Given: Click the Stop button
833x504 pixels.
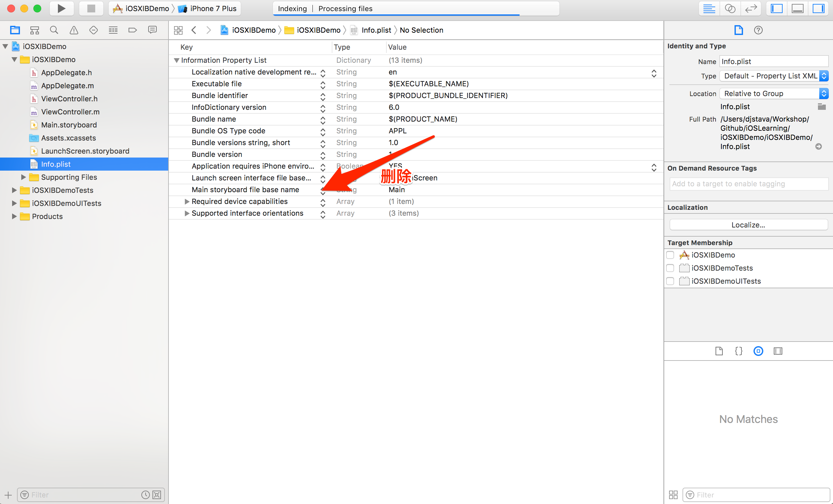Looking at the screenshot, I should tap(91, 8).
